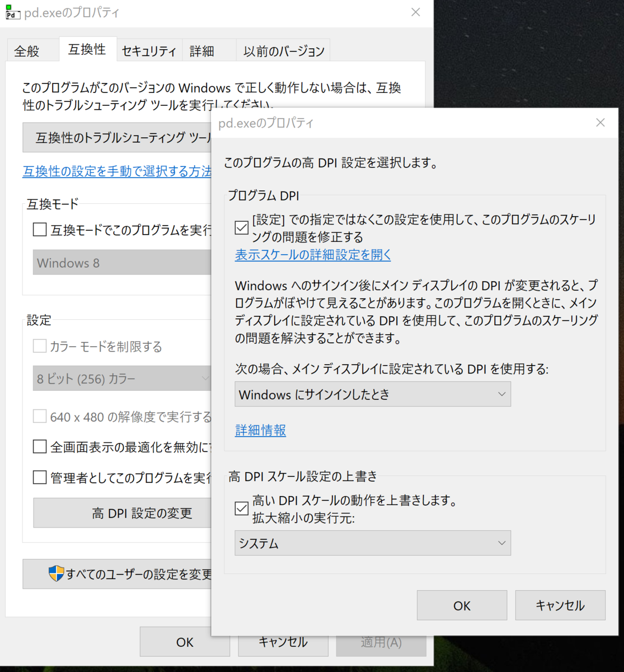Click the Pd application icon in title bar
The image size is (624, 672).
click(12, 13)
